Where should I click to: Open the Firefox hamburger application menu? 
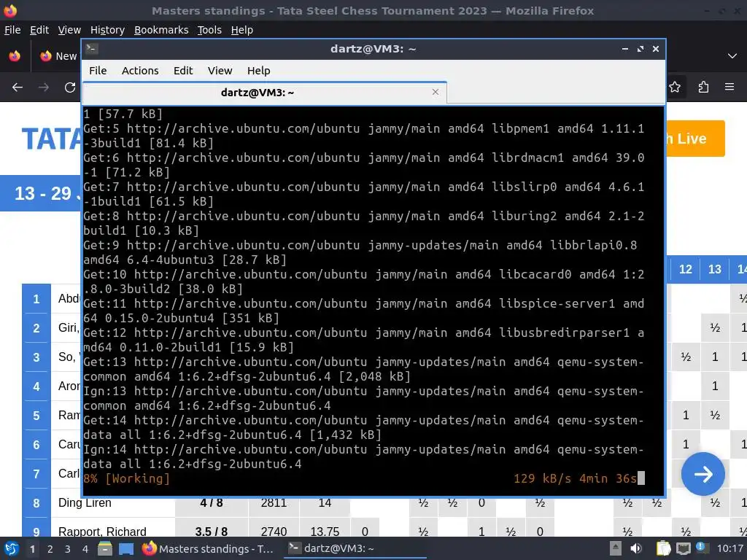(729, 87)
